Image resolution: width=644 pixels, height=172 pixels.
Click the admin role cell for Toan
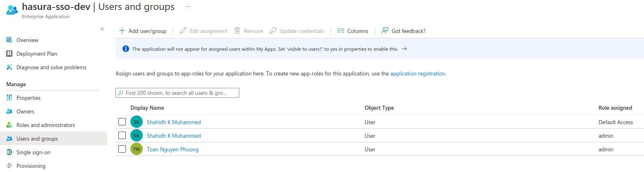[606, 149]
